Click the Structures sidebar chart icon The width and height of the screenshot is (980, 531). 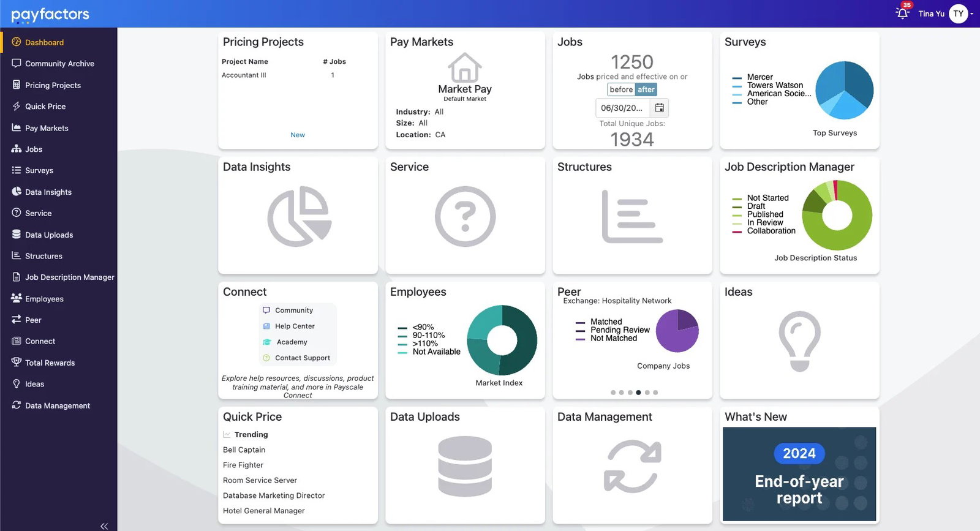(17, 255)
